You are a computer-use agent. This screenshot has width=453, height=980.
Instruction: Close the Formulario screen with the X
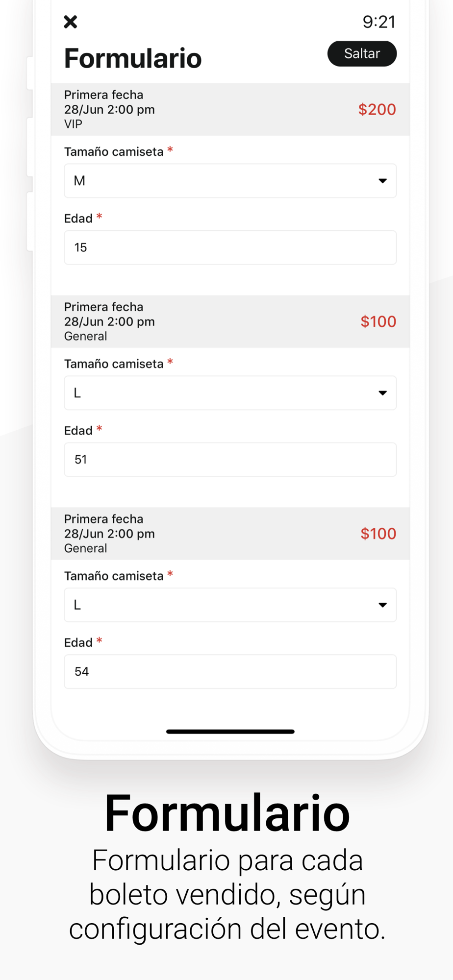[71, 22]
